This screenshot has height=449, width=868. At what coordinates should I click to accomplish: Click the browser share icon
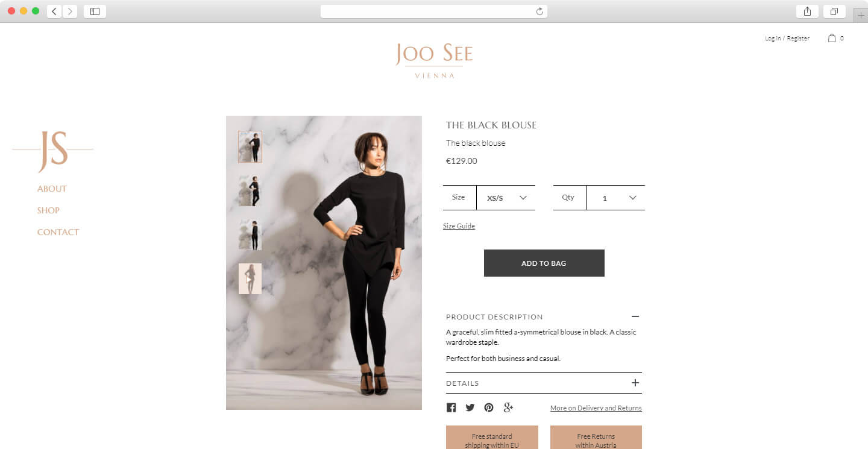[x=807, y=11]
